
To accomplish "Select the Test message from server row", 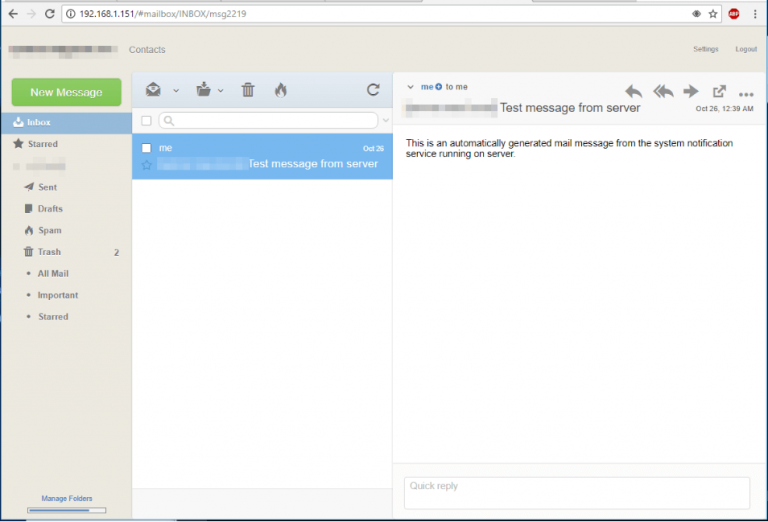I will coord(263,156).
